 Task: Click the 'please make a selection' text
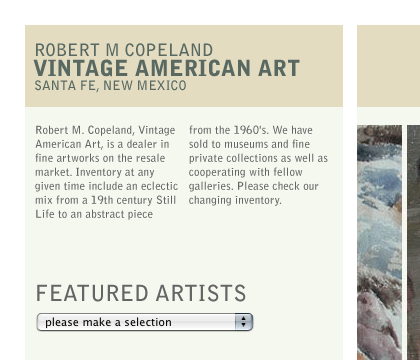(108, 322)
